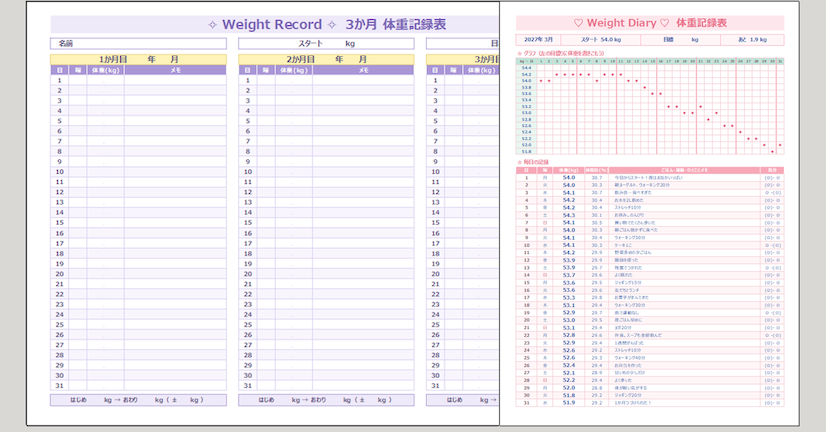The image size is (826, 432).
Task: Click day 29 body fat 28.8 value
Action: click(596, 388)
